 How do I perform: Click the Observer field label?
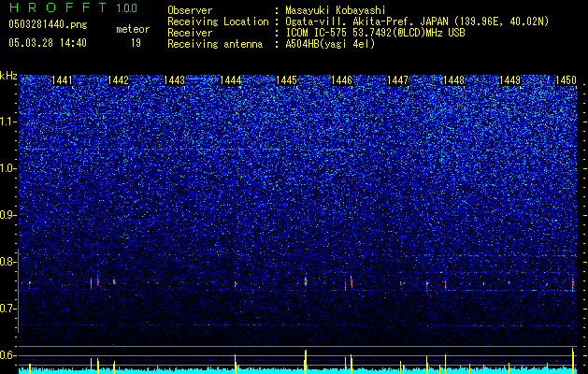pos(190,10)
